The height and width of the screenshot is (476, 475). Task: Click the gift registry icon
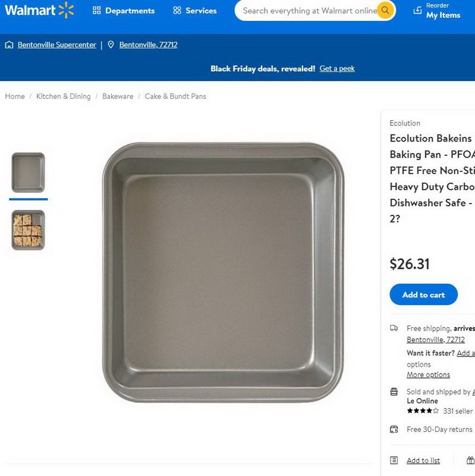tap(470, 460)
